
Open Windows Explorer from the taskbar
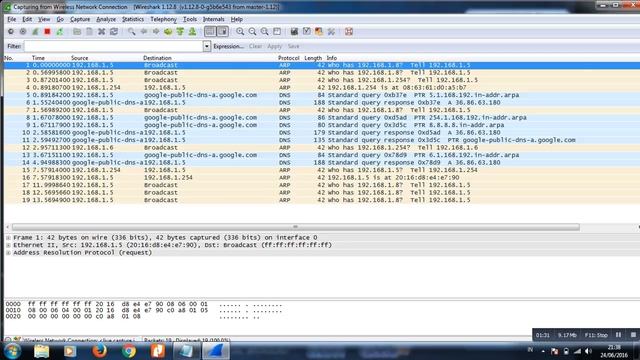tap(41, 351)
